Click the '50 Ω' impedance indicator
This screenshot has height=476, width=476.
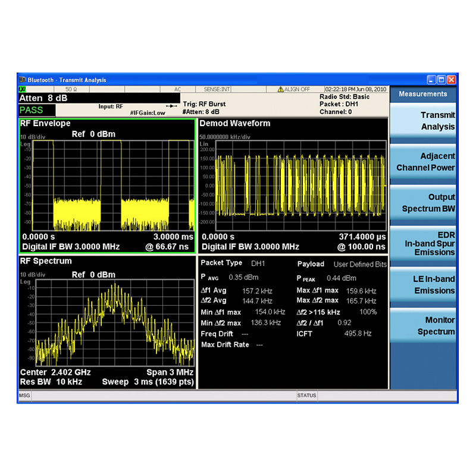71,89
